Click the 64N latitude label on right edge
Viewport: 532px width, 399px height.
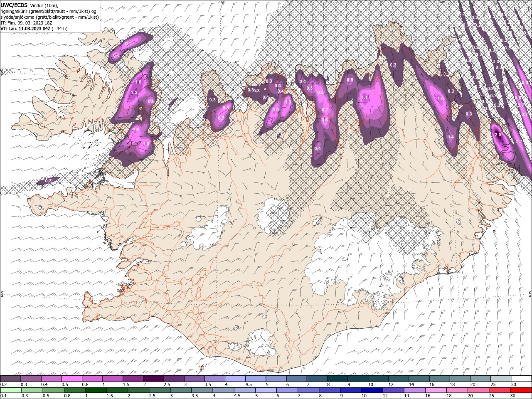tap(530, 293)
